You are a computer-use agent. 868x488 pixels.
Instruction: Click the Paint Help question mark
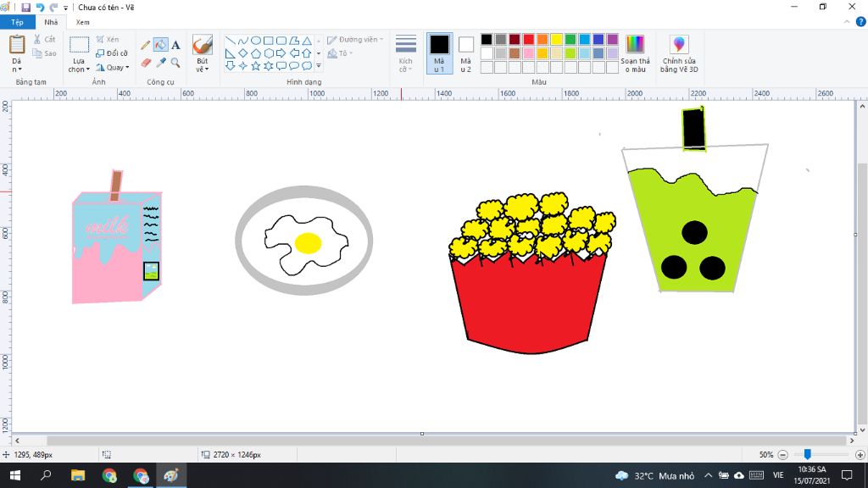(x=861, y=21)
